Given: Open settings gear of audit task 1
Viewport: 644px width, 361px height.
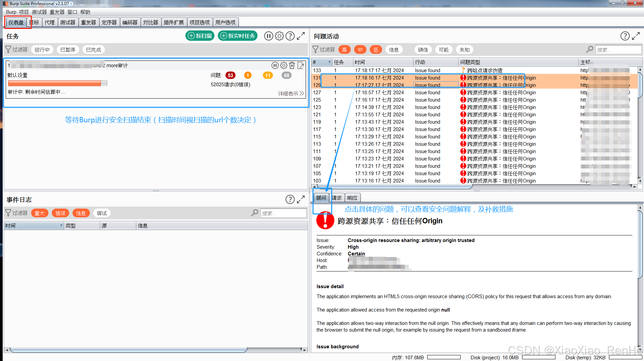Looking at the screenshot, I should point(284,65).
